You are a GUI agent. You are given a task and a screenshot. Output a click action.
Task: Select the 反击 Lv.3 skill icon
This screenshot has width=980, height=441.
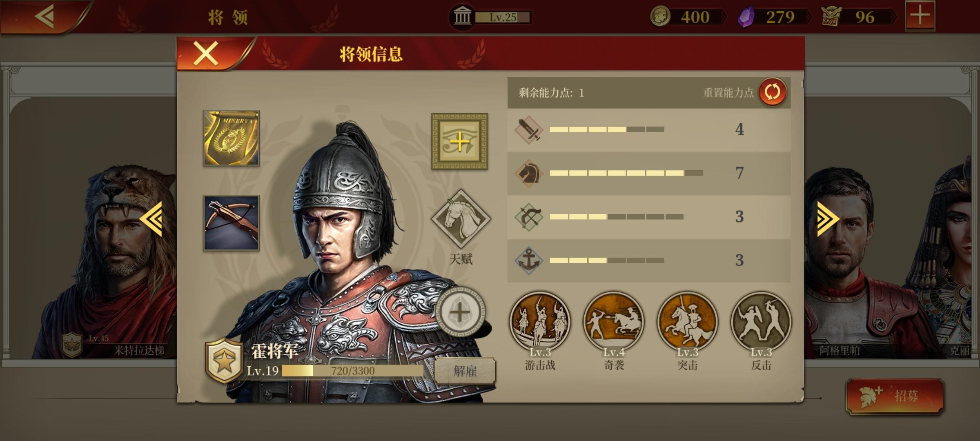[761, 322]
